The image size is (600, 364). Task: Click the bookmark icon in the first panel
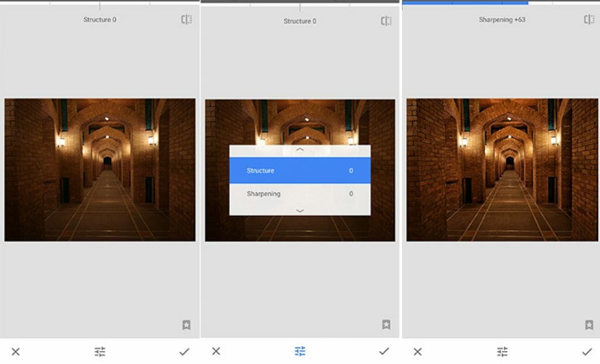pos(186,324)
